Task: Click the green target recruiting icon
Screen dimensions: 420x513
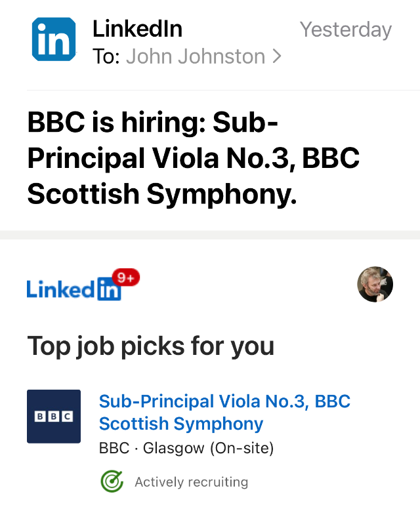Action: 112,482
